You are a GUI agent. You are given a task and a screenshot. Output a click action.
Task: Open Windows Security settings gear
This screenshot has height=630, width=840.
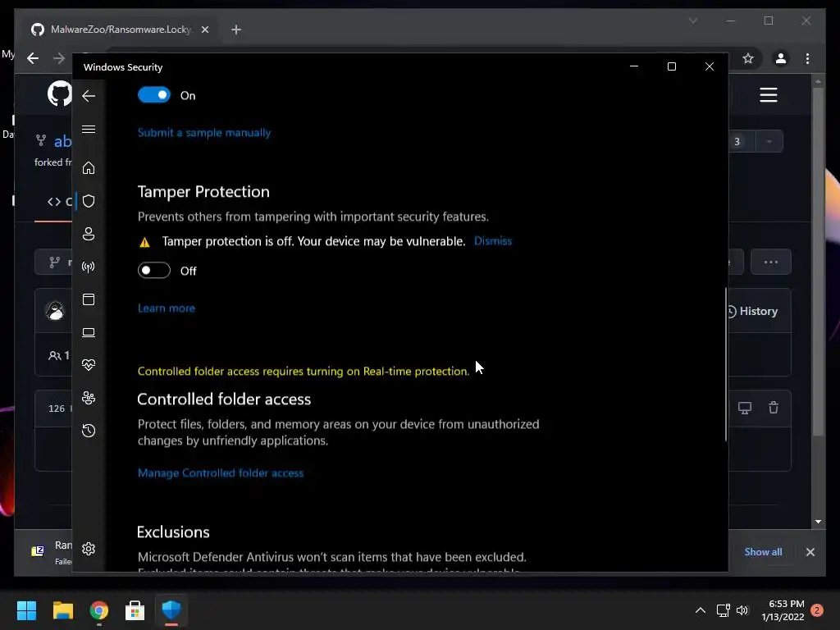coord(89,549)
